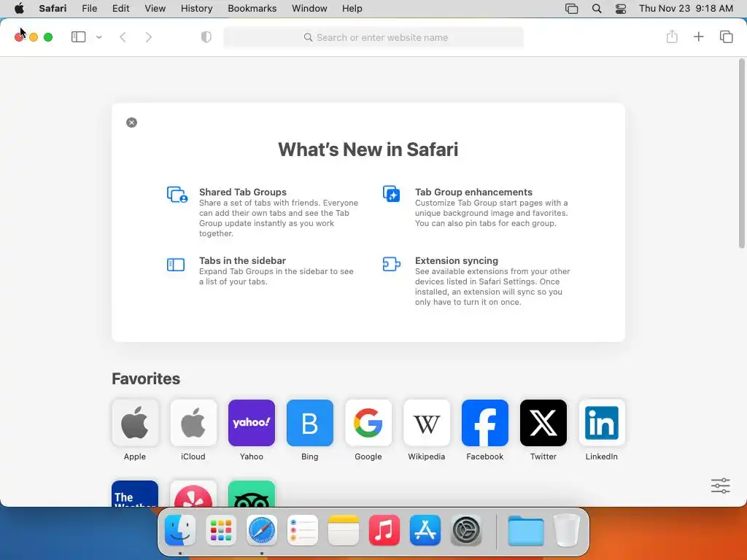Open the Edit menu
This screenshot has height=560, width=747.
(120, 9)
